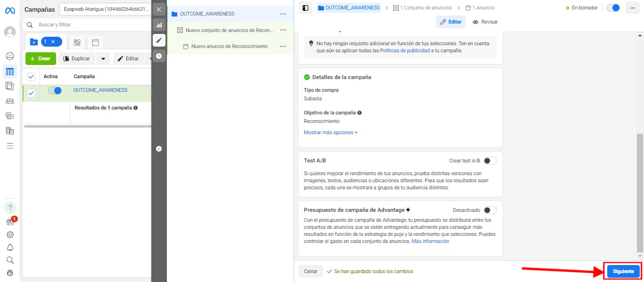Select the pencil edit icon in rail
Image resolution: width=644 pixels, height=282 pixels.
159,40
